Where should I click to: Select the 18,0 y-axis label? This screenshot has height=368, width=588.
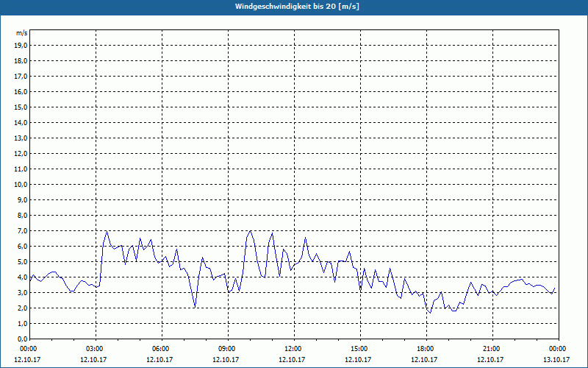click(x=21, y=61)
